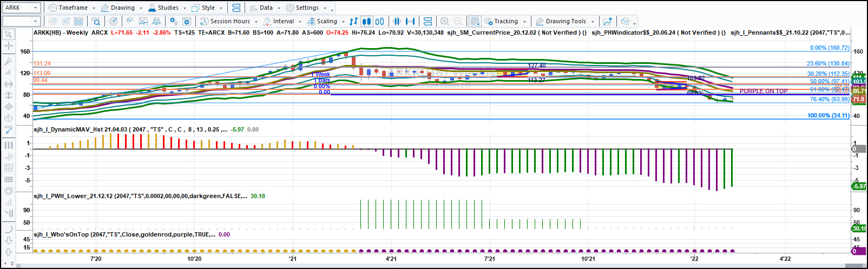Open the Studies menu
Image resolution: width=868 pixels, height=269 pixels.
(x=167, y=8)
